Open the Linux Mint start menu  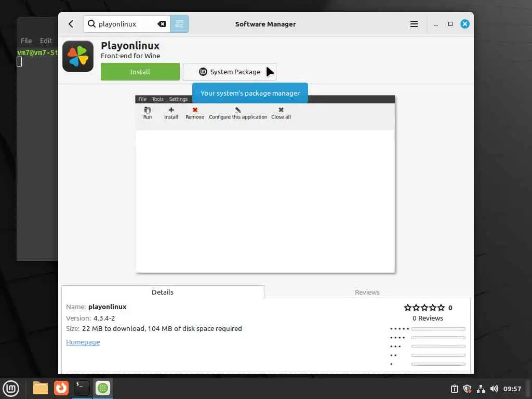(11, 389)
